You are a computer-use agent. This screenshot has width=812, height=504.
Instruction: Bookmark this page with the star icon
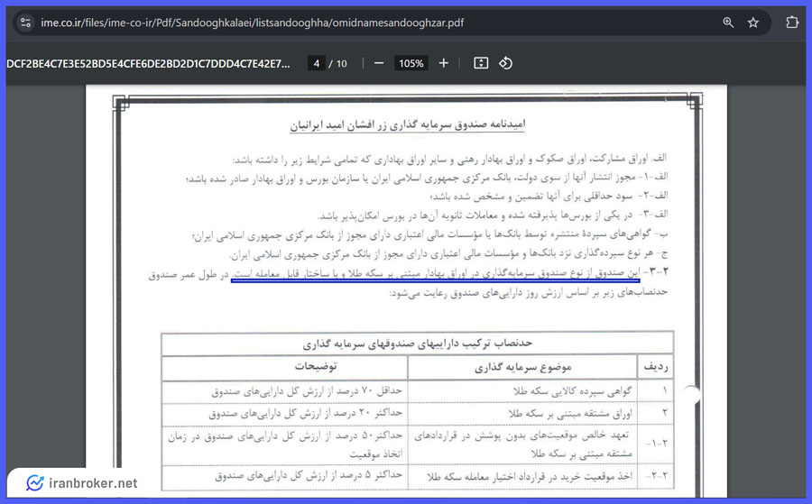[753, 23]
